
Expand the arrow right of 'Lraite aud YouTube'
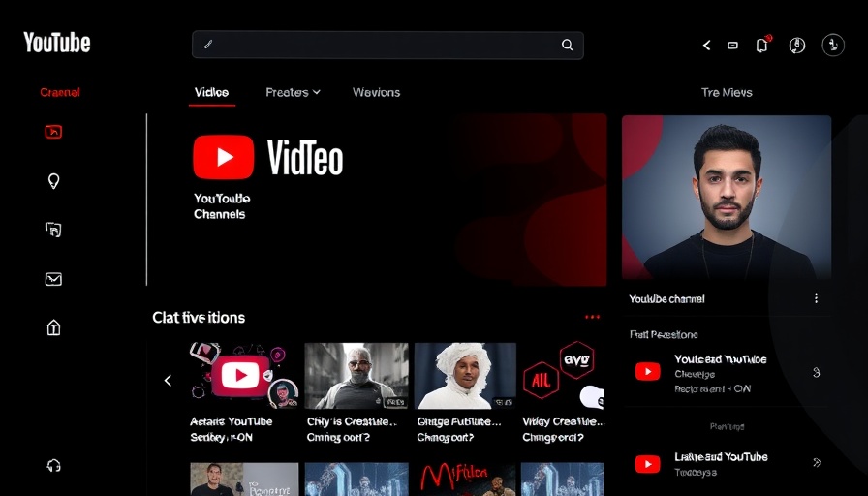pyautogui.click(x=817, y=462)
